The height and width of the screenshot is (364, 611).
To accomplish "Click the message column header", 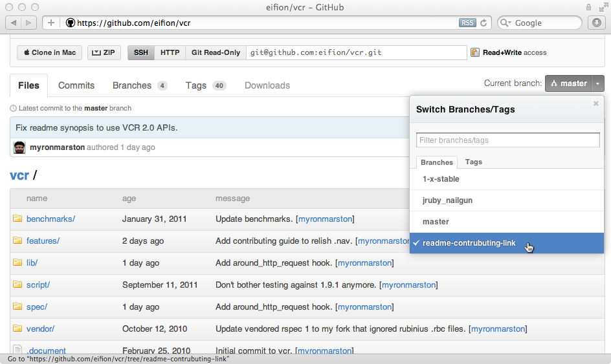I will tap(232, 198).
